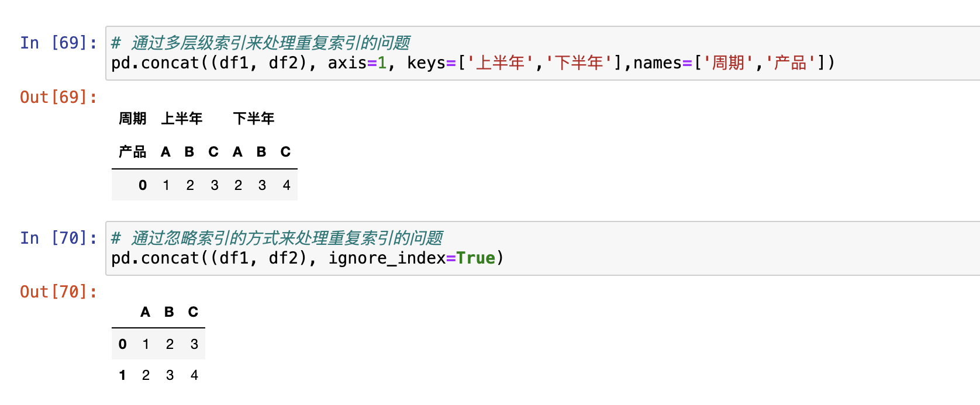Screen dimensions: 980x405
Task: Click the 产品 level name header
Action: pos(133,152)
